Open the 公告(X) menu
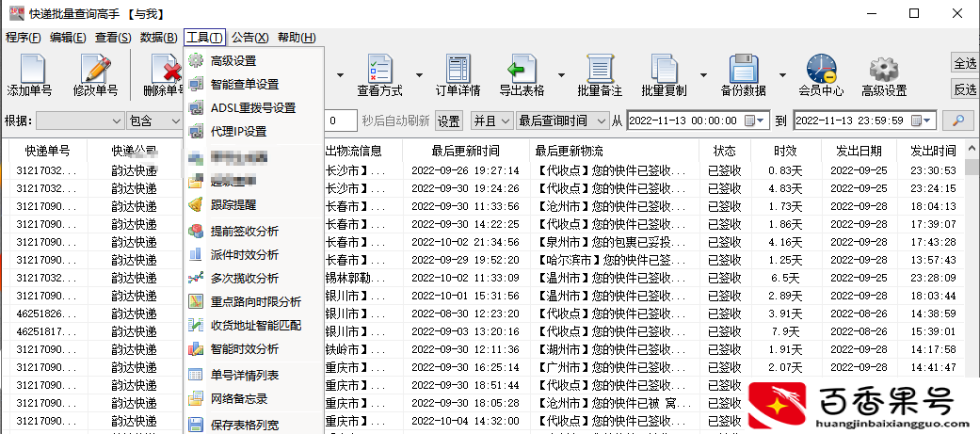The image size is (980, 434). pyautogui.click(x=250, y=38)
